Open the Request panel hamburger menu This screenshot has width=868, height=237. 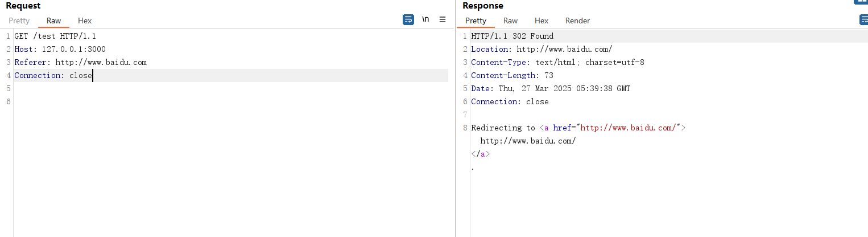point(443,20)
